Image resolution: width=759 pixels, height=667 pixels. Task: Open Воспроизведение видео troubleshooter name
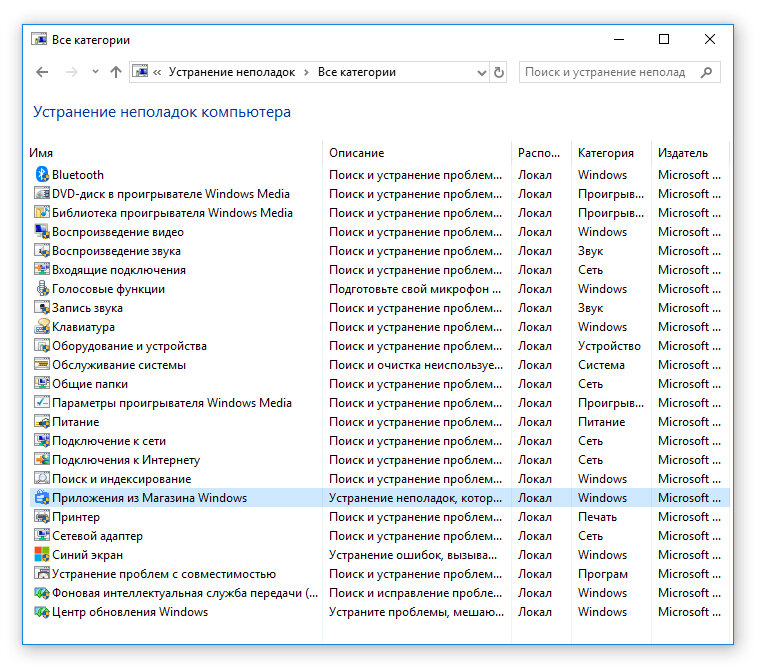pos(118,232)
